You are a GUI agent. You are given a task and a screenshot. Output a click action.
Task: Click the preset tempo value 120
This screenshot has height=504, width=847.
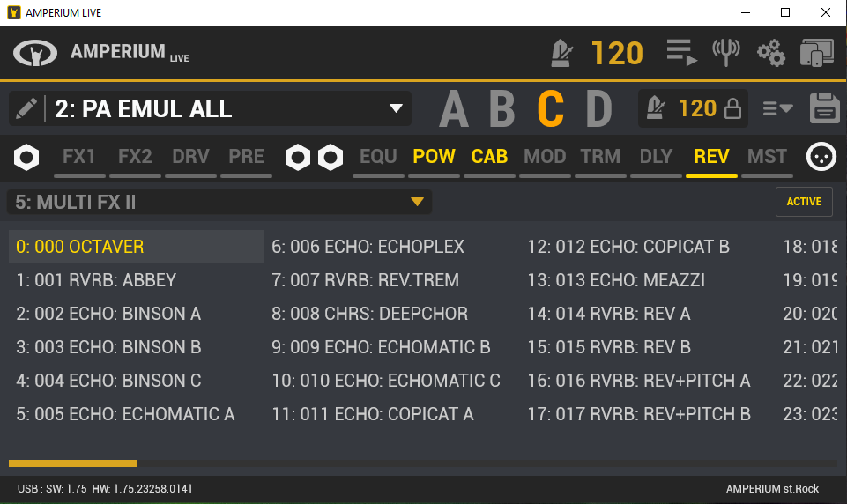pyautogui.click(x=697, y=108)
